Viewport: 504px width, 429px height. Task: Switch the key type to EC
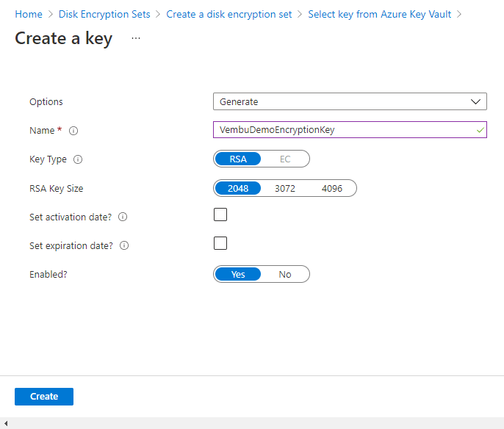285,159
